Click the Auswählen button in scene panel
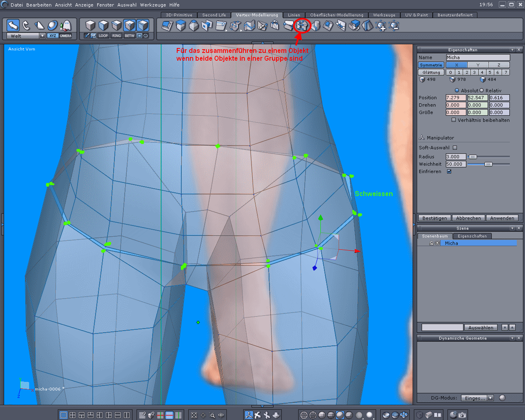 click(481, 328)
